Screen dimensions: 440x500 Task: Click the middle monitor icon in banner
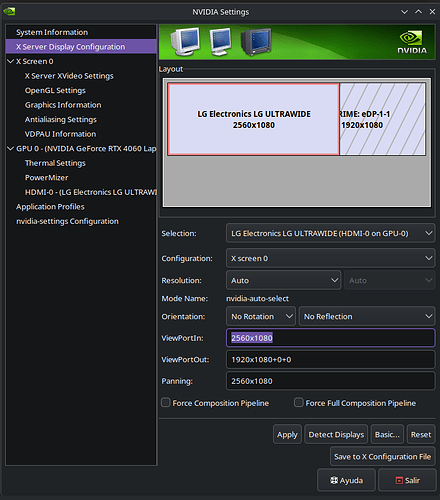(220, 42)
